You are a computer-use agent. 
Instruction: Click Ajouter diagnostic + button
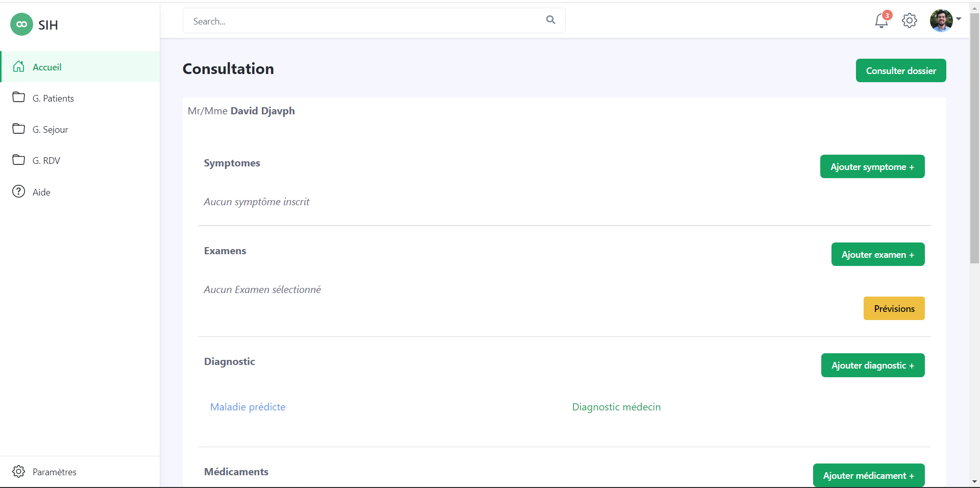(x=872, y=365)
